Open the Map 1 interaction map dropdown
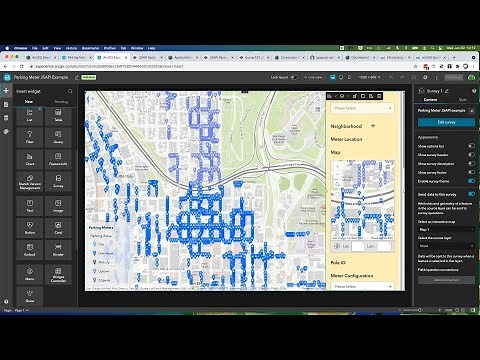The image size is (480, 360). [x=446, y=229]
